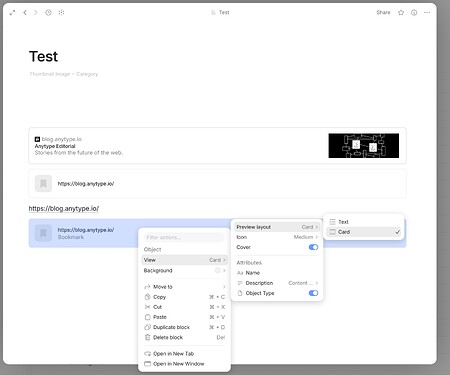Toggle the Object Type switch
Screen dimensions: 450x375
(313, 293)
